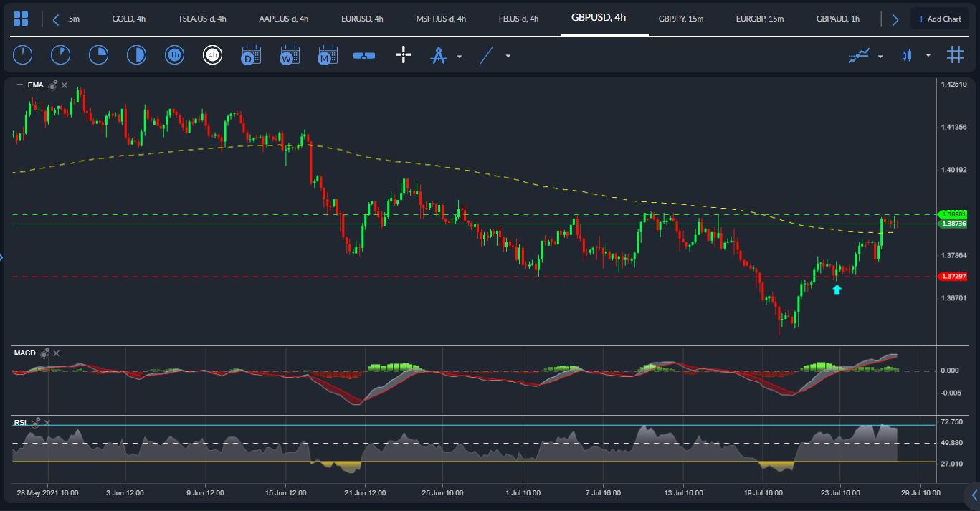The width and height of the screenshot is (980, 511).
Task: Select the trend line tool icon
Action: (x=487, y=54)
